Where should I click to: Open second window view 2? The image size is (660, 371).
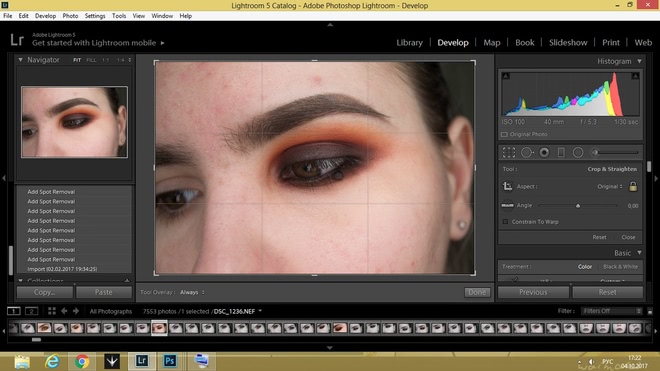(32, 311)
